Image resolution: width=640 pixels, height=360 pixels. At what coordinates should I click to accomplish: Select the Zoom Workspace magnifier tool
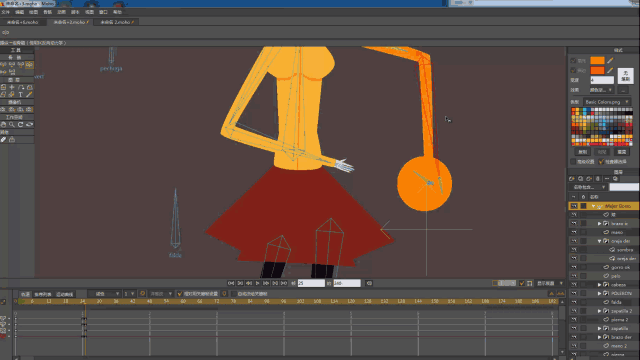[12, 124]
